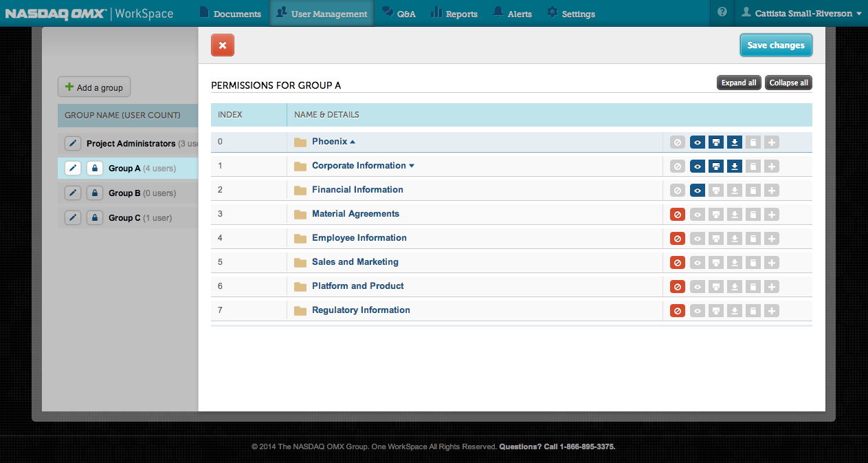Screen dimensions: 868x463
Task: Click Add a group button
Action: pos(94,87)
